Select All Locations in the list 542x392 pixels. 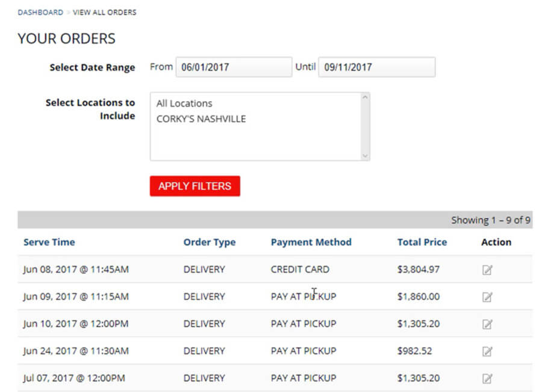tap(184, 104)
